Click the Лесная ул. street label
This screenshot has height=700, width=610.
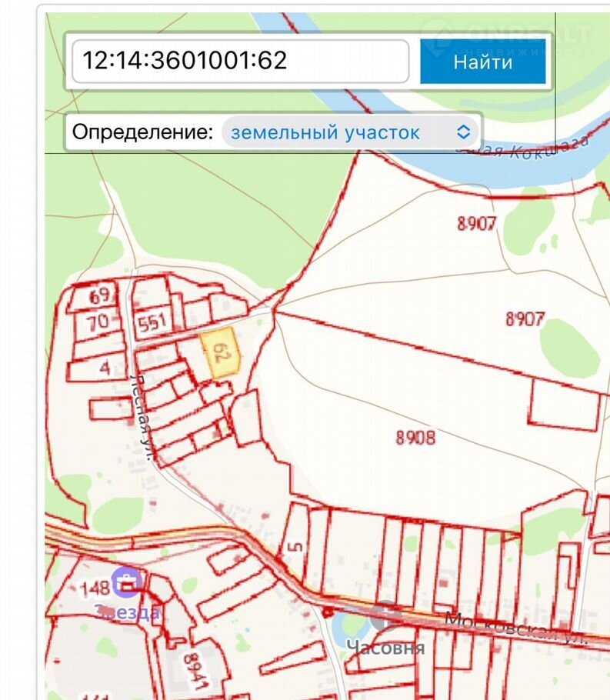pyautogui.click(x=144, y=419)
